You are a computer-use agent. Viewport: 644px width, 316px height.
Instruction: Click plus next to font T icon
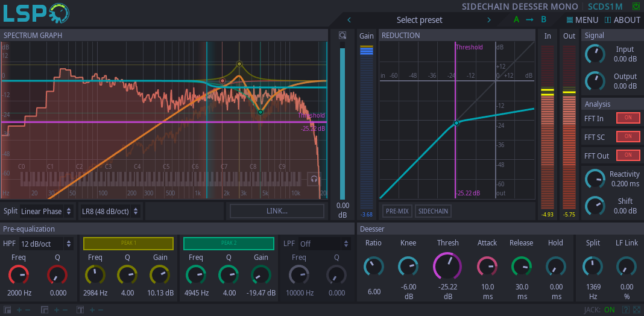tap(92, 309)
